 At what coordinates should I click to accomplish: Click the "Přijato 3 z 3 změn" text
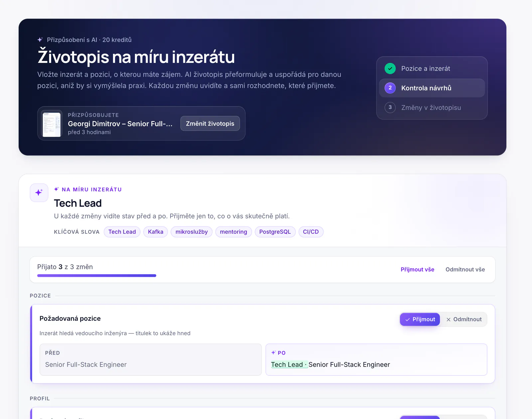click(x=65, y=267)
